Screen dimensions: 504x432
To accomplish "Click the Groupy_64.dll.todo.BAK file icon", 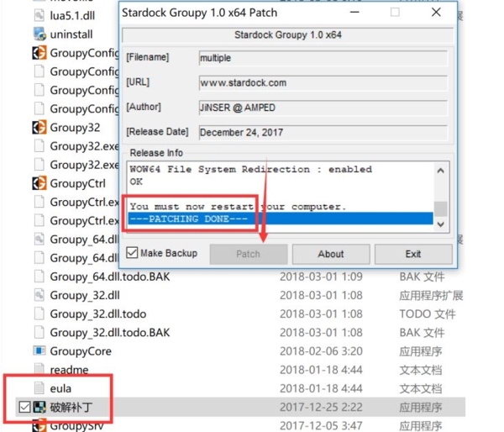I will pyautogui.click(x=39, y=276).
